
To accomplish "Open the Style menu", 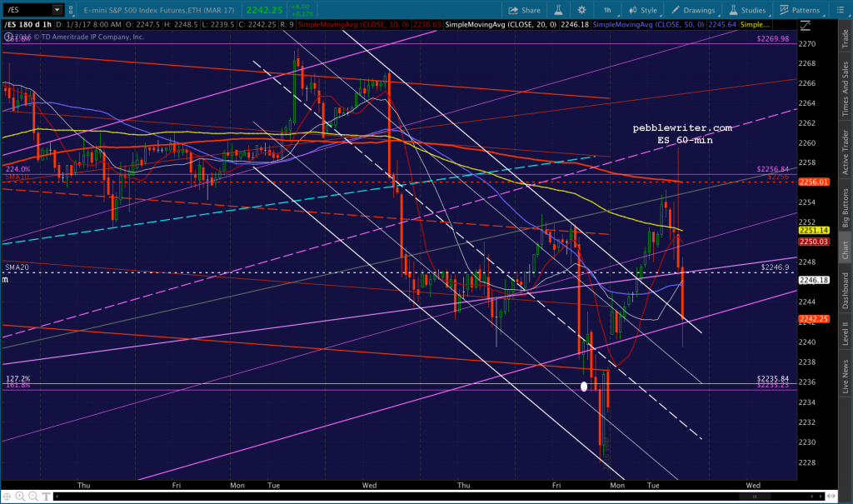I will 643,10.
